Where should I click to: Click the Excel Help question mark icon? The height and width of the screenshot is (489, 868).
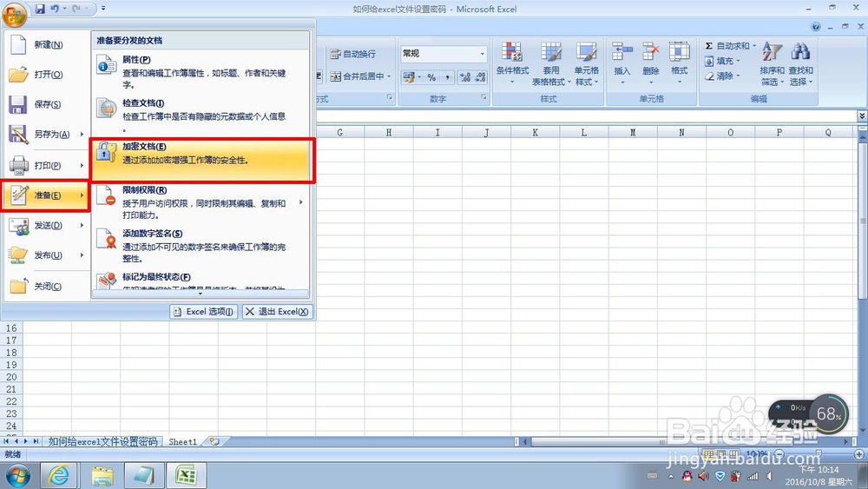[x=815, y=27]
